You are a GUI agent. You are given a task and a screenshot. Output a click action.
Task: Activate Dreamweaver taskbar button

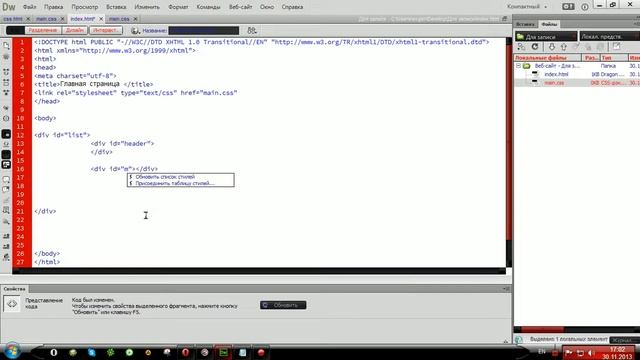[224, 352]
